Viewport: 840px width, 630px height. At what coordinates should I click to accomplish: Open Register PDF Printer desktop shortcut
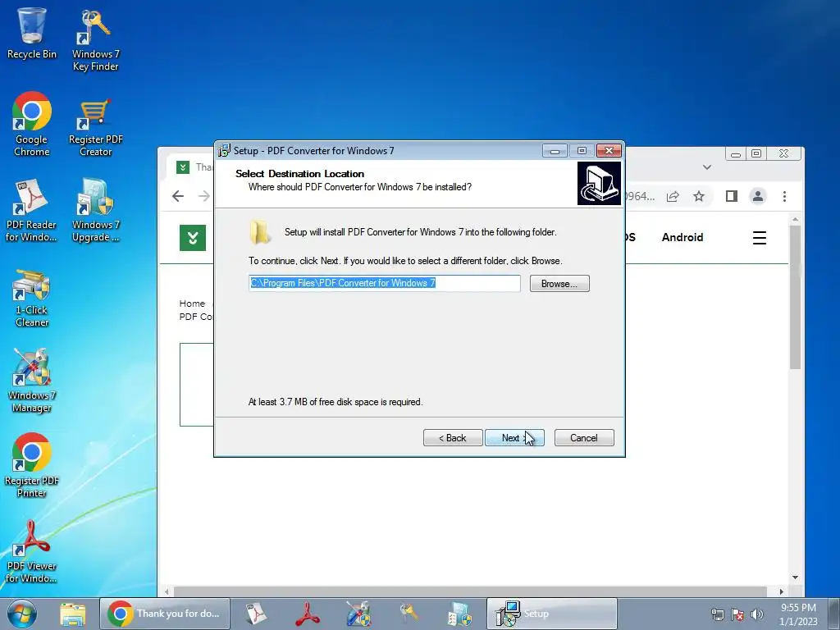pos(32,466)
